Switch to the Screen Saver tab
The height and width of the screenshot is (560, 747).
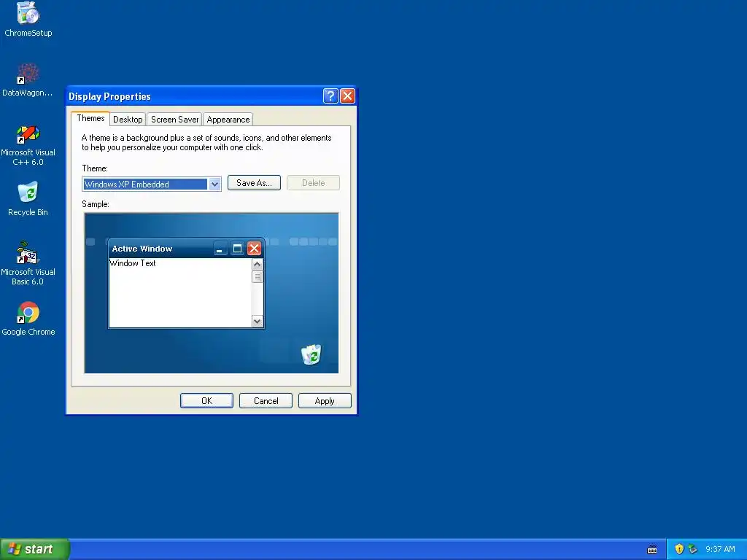[x=174, y=120]
